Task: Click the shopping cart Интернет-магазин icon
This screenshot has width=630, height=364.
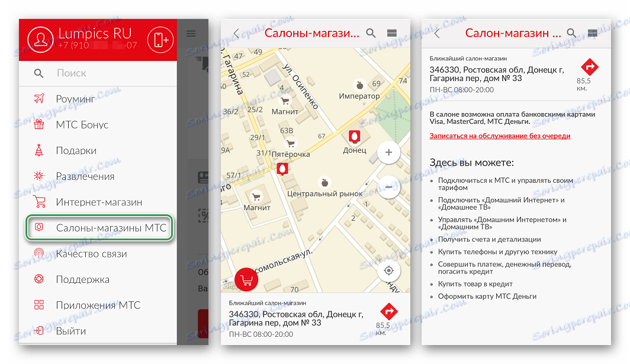Action: click(x=39, y=201)
